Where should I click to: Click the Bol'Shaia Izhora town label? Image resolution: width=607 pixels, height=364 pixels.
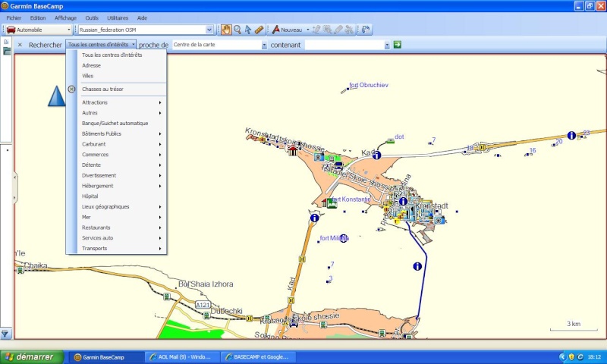point(206,284)
